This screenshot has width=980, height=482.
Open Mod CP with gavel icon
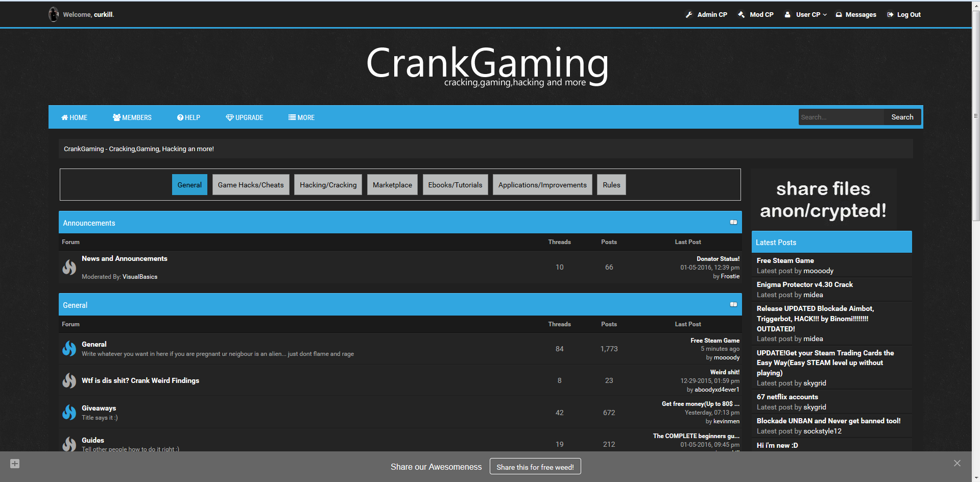(756, 15)
